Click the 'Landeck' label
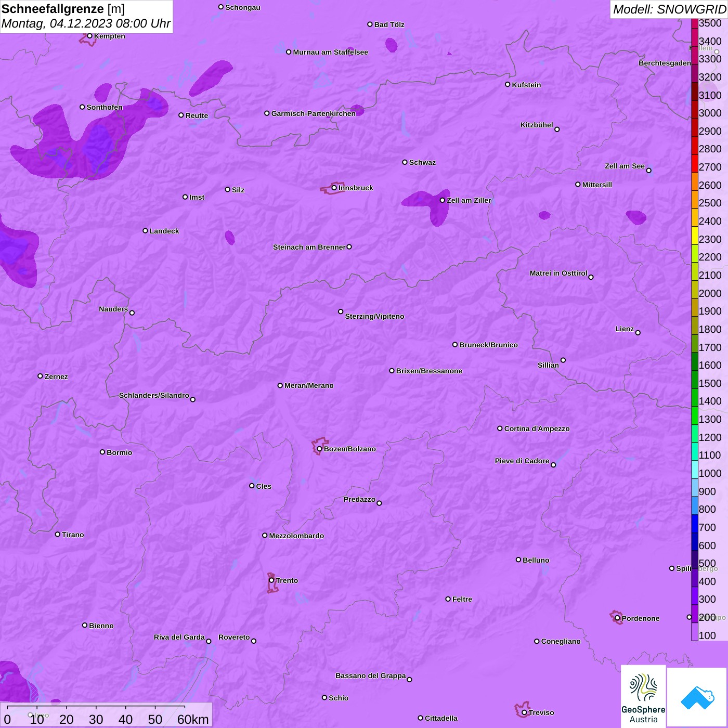 (x=164, y=231)
